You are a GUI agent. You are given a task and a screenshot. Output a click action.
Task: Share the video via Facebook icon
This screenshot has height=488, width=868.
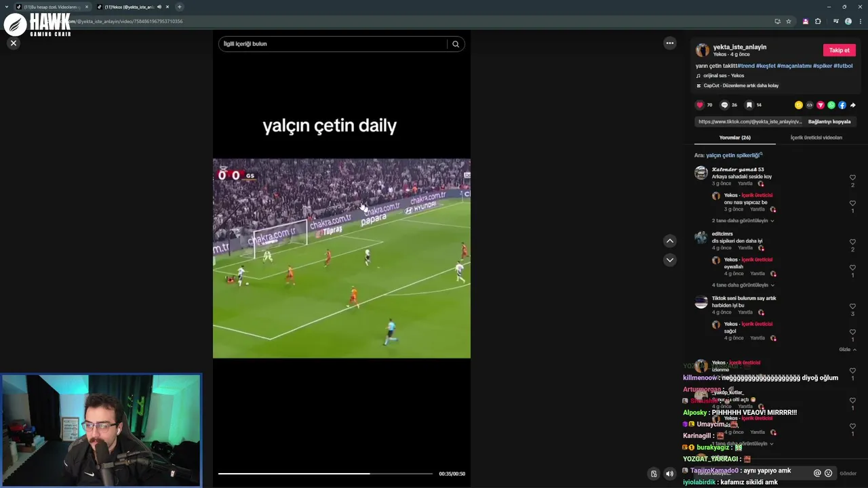tap(842, 105)
